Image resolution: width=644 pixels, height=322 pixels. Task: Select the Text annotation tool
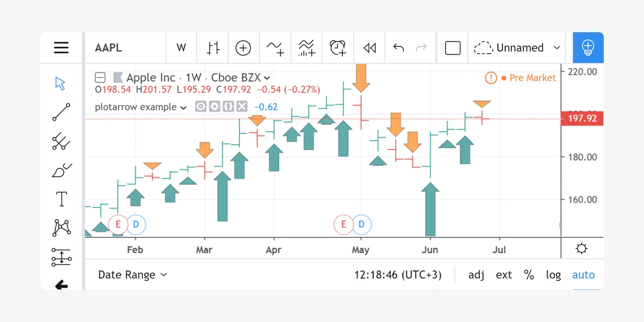point(61,199)
